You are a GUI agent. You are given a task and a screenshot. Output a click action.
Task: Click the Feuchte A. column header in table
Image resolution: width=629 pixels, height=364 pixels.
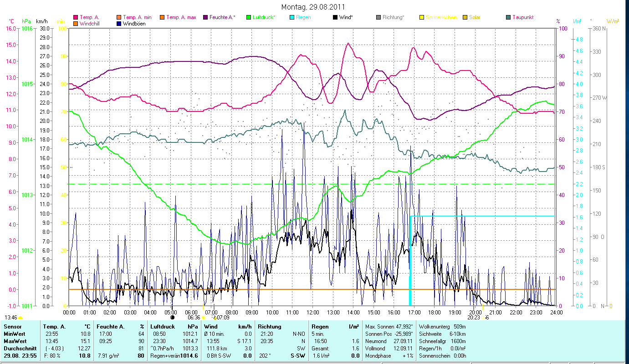pos(111,327)
